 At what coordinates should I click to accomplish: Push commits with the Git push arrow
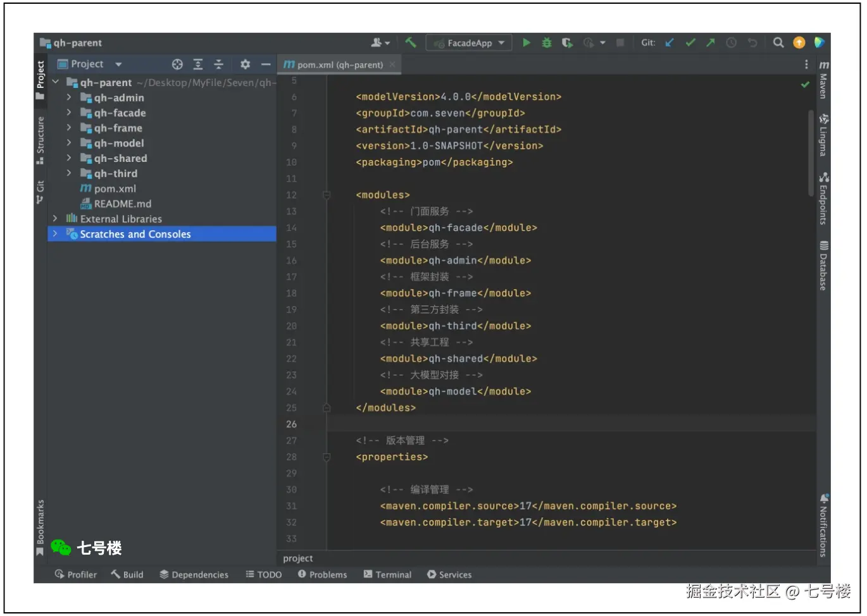tap(711, 42)
